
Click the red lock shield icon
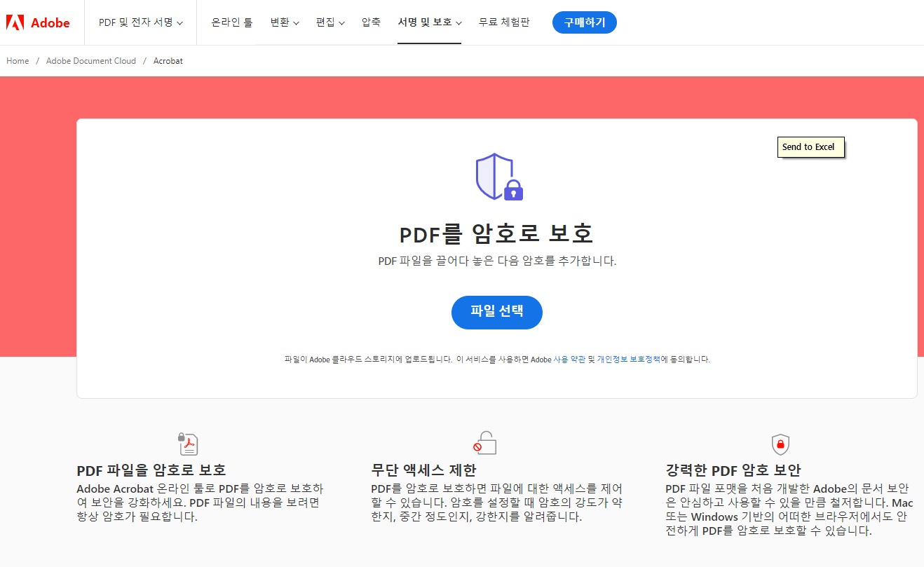click(x=780, y=444)
